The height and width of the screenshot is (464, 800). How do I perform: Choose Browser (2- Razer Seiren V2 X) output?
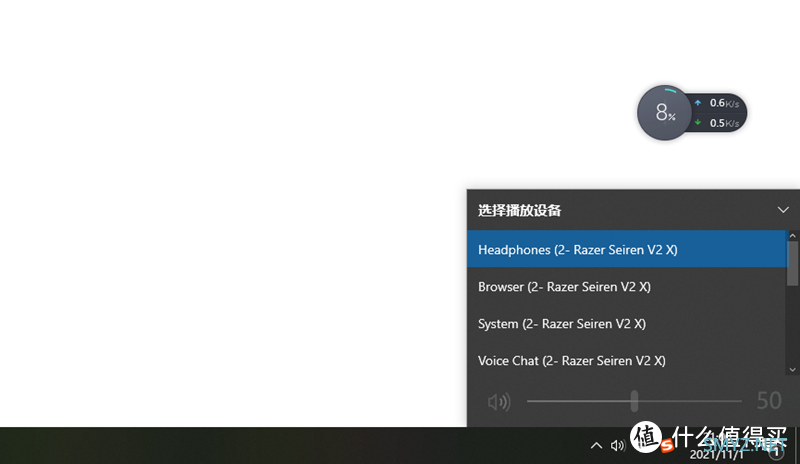pyautogui.click(x=627, y=286)
